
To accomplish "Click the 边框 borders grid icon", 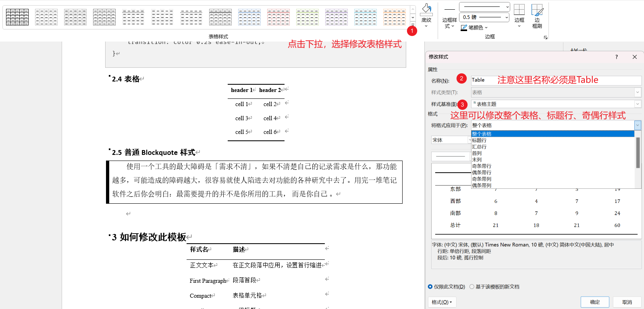I will pos(519,10).
